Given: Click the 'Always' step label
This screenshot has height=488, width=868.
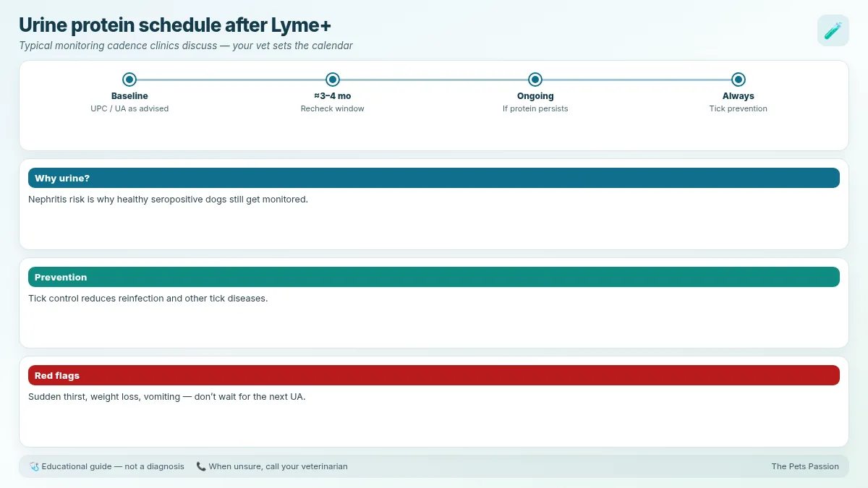Looking at the screenshot, I should pyautogui.click(x=738, y=96).
